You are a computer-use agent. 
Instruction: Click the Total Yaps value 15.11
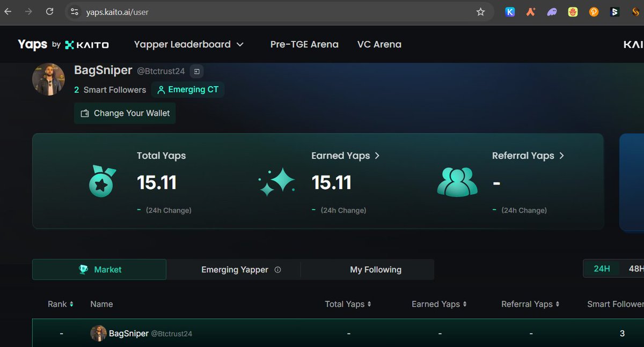[157, 182]
